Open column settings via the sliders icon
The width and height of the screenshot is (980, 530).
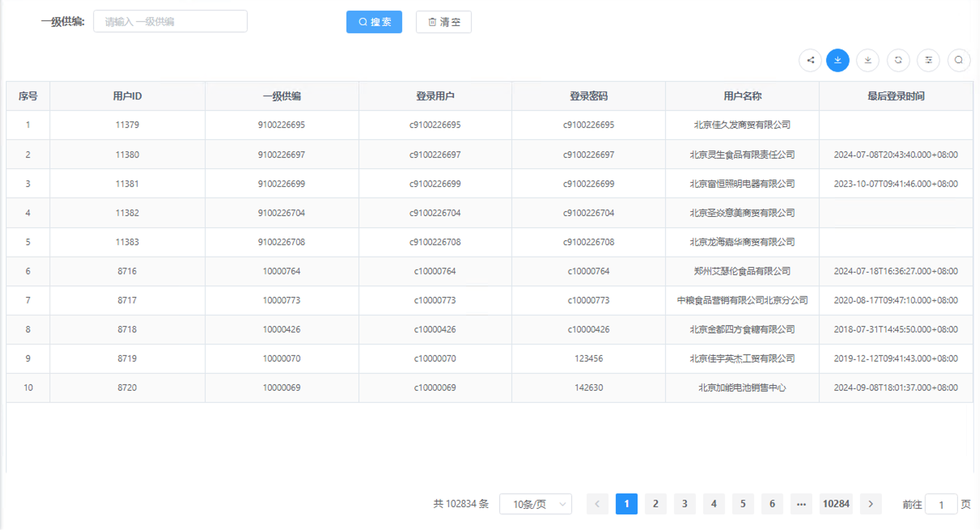pos(929,60)
